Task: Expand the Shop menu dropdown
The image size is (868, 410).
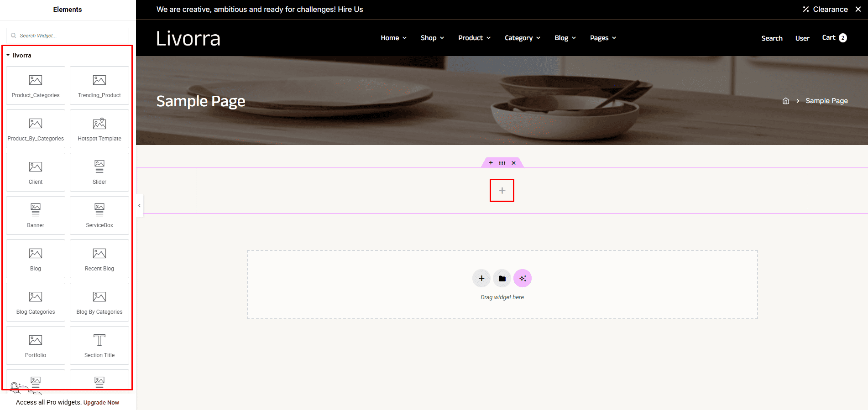Action: tap(432, 38)
